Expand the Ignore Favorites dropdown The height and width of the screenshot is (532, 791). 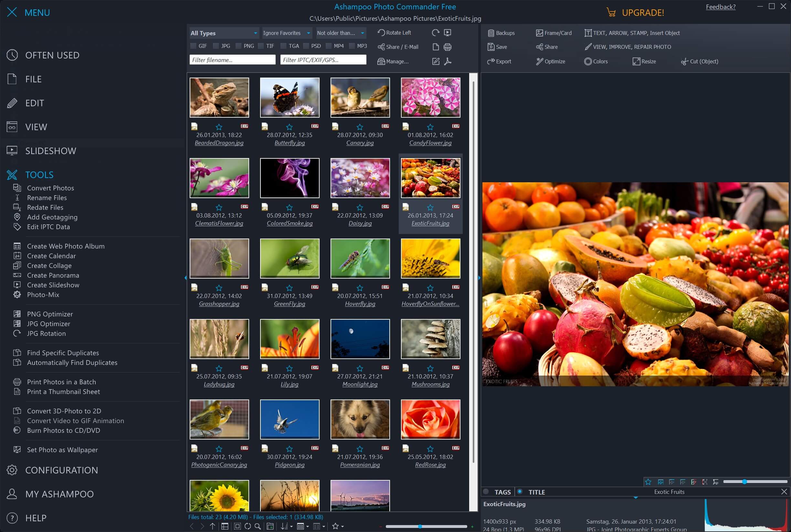287,33
